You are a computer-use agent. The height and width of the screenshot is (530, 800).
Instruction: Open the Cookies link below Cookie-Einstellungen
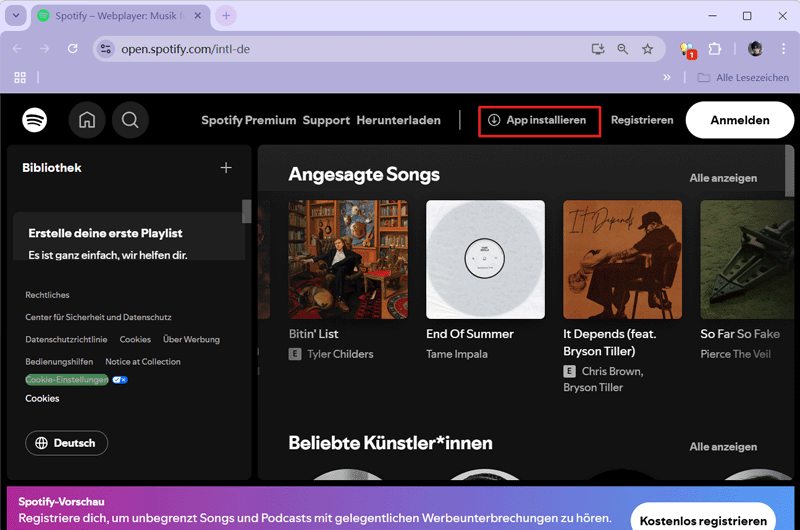(42, 398)
